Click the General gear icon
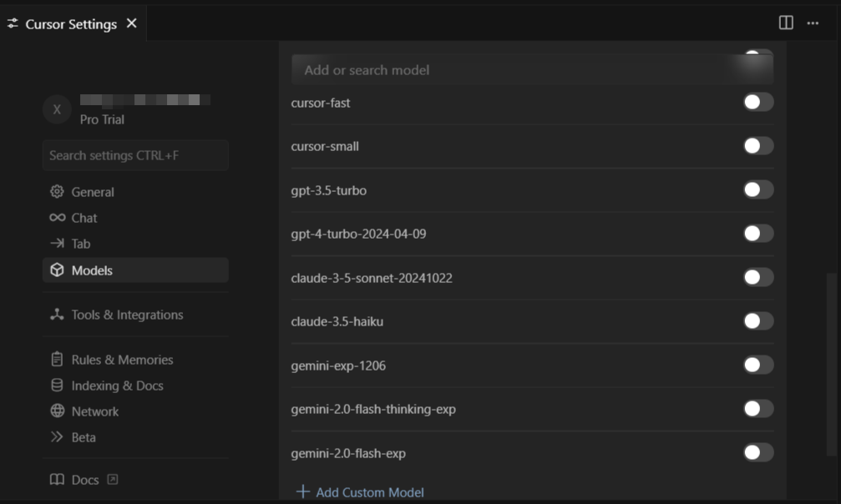This screenshot has width=841, height=504. pyautogui.click(x=57, y=191)
